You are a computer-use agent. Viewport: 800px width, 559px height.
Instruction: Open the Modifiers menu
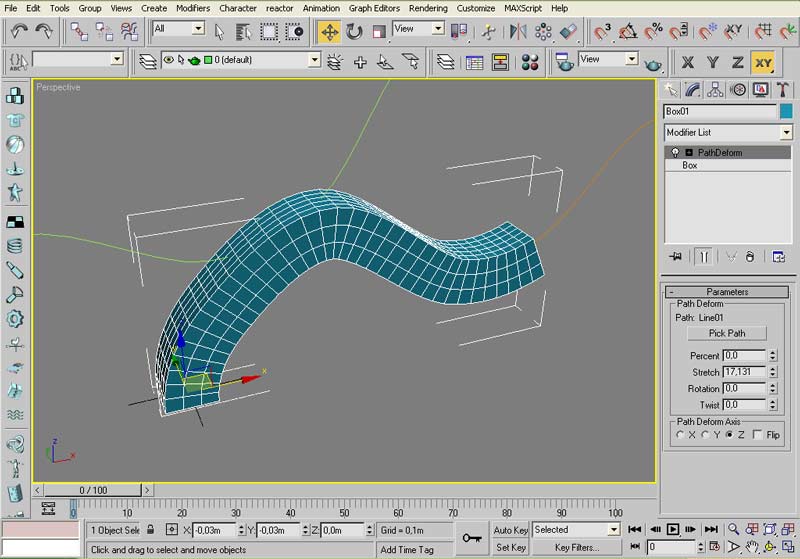point(193,8)
